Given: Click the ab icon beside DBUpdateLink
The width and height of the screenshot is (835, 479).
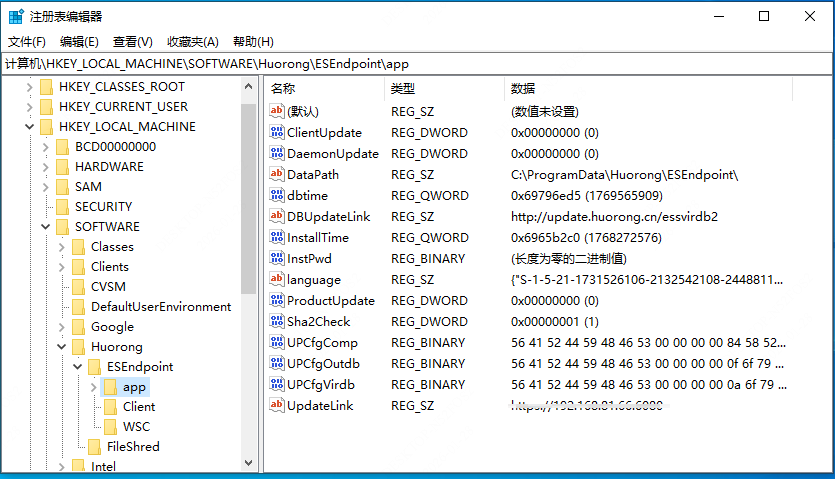Looking at the screenshot, I should [x=276, y=216].
